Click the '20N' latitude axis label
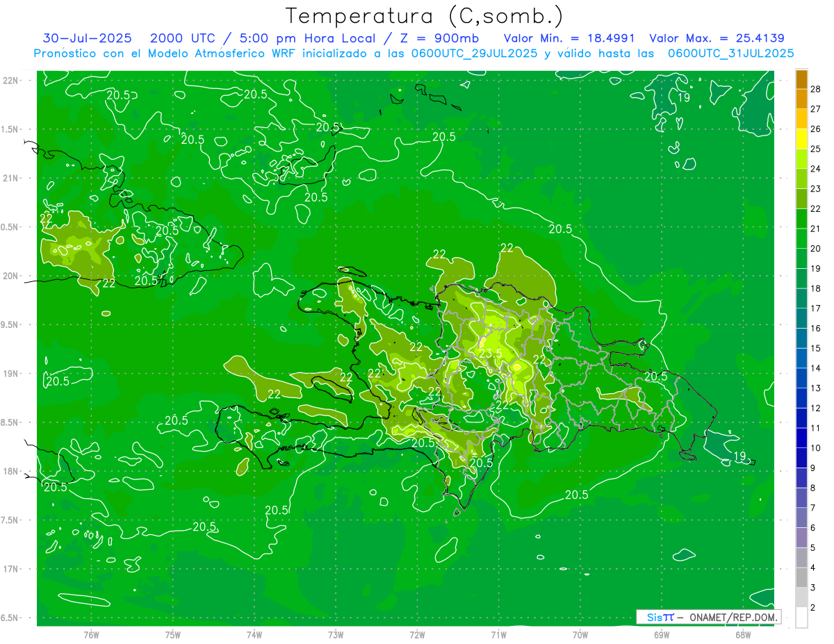Image resolution: width=834 pixels, height=644 pixels. click(10, 276)
